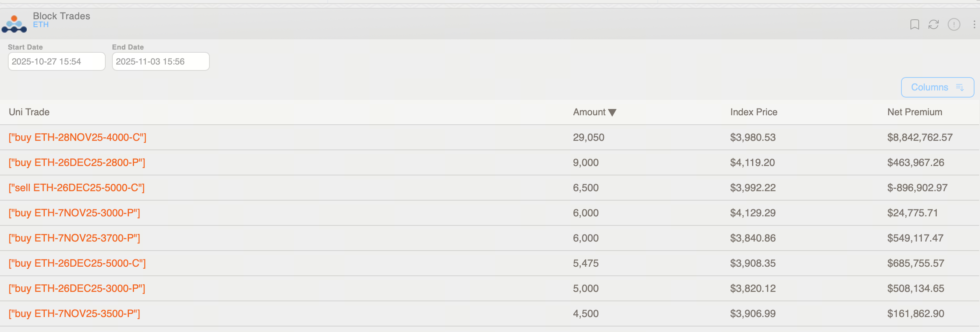980x332 pixels.
Task: Sort by Uni Trade column header
Action: point(29,112)
